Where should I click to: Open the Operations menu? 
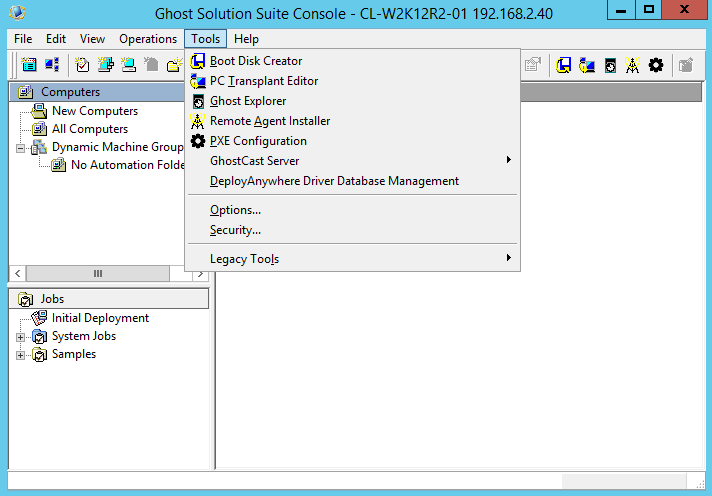[x=148, y=39]
